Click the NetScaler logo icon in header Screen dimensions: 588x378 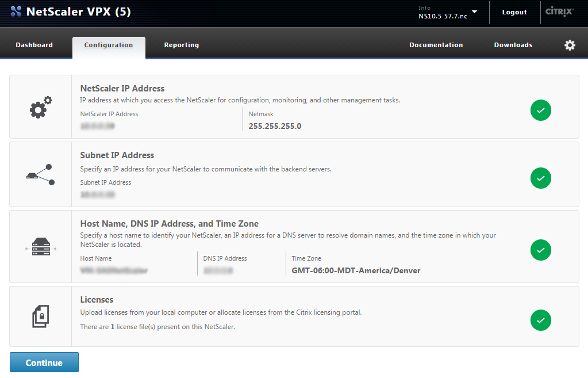point(16,12)
